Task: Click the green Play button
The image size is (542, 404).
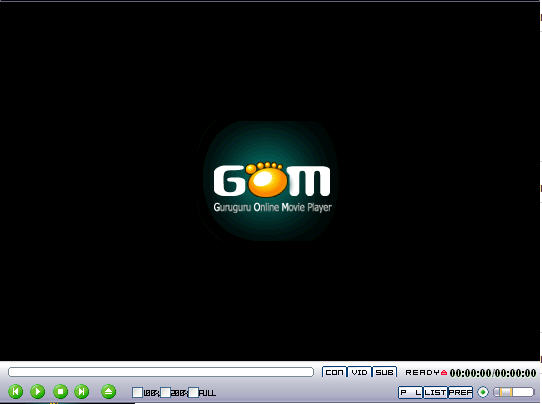Action: coord(38,392)
